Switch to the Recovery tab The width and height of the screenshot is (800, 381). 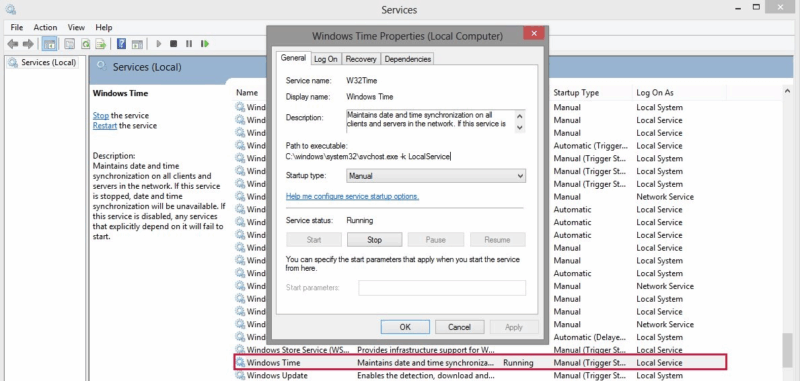click(x=361, y=59)
